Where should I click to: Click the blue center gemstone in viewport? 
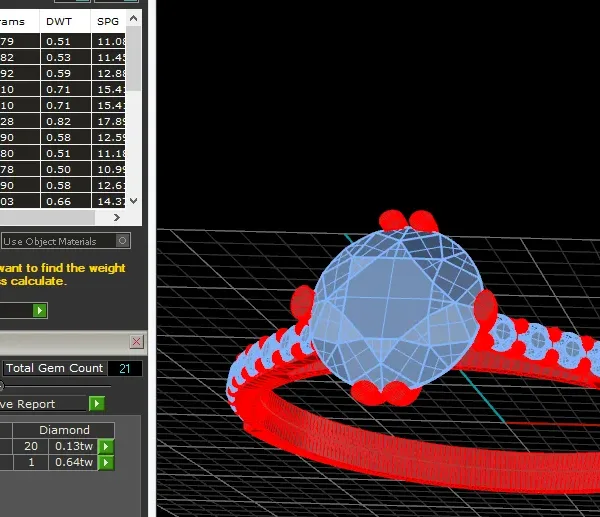pyautogui.click(x=396, y=306)
